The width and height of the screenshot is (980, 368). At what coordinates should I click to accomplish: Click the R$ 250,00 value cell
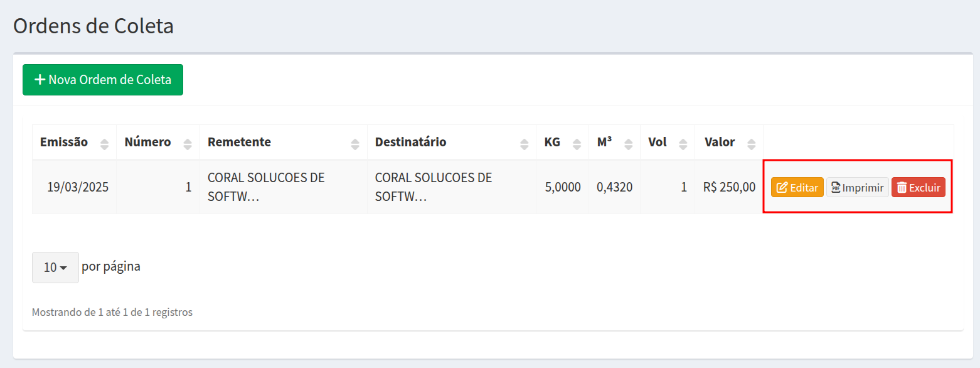click(729, 187)
